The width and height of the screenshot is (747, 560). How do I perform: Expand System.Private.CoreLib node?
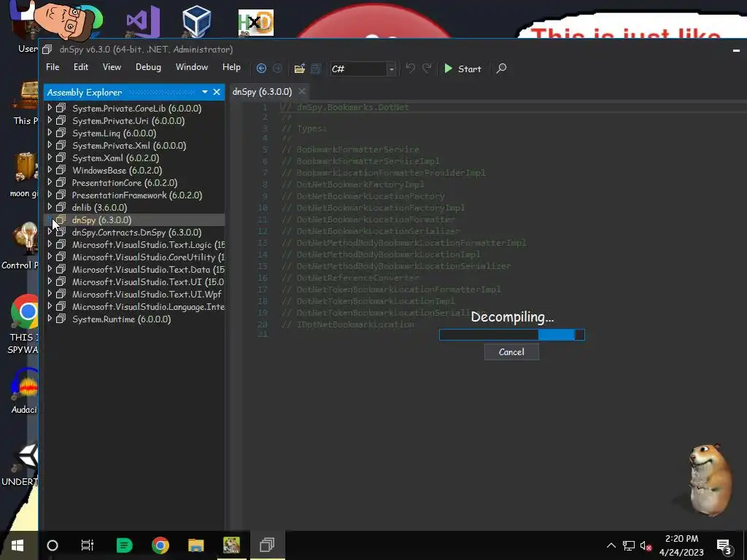50,108
